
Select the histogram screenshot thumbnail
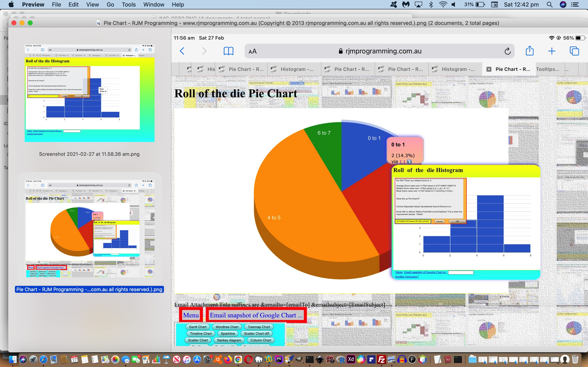[89, 93]
